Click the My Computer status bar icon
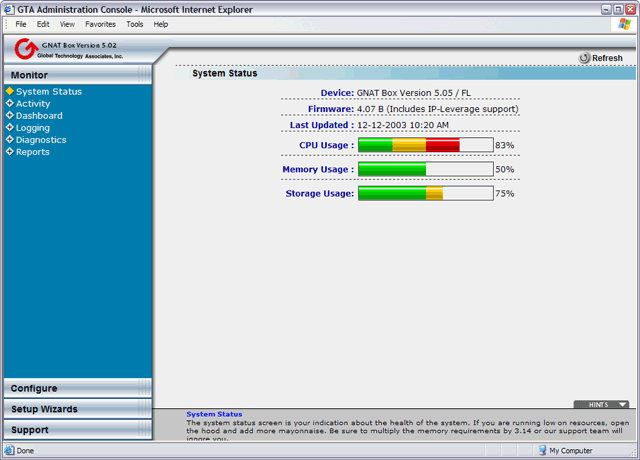The width and height of the screenshot is (640, 460). coord(542,450)
